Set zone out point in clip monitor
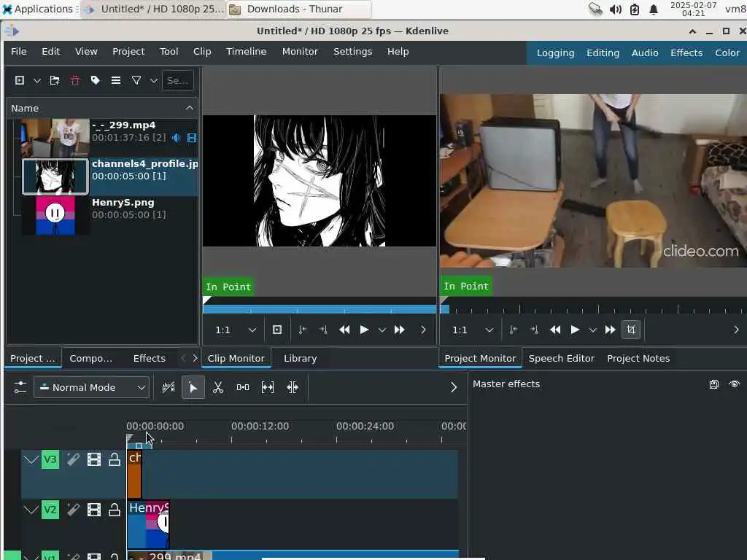747x560 pixels. (x=323, y=330)
